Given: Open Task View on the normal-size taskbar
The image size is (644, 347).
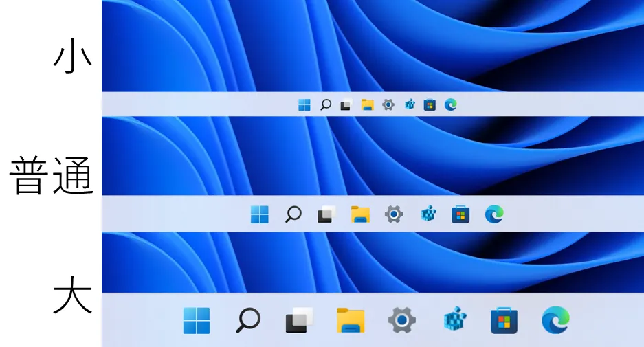Looking at the screenshot, I should pyautogui.click(x=326, y=214).
